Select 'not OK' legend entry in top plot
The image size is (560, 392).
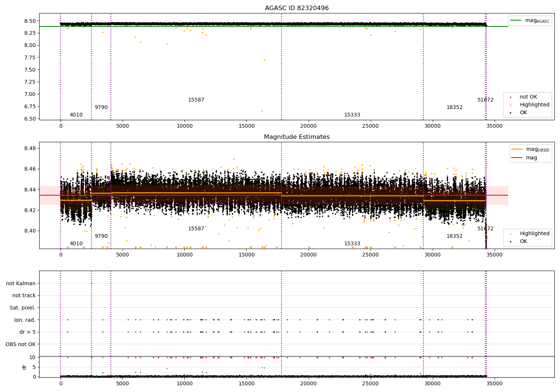(528, 97)
